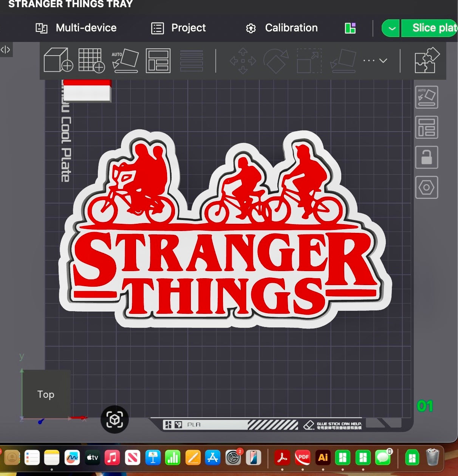Expand more toolbar tools via ellipsis chevron
Screen dimensions: 458x476
click(x=375, y=60)
